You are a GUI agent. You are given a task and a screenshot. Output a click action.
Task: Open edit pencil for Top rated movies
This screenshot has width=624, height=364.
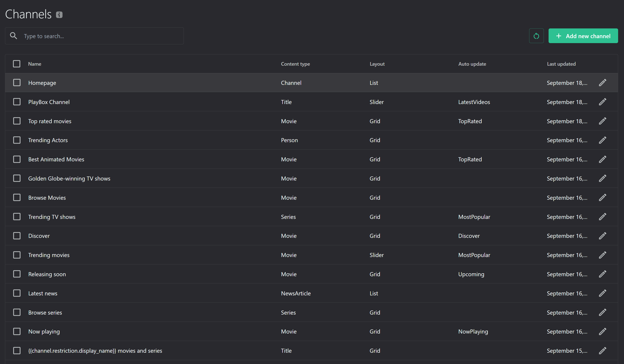pyautogui.click(x=603, y=121)
